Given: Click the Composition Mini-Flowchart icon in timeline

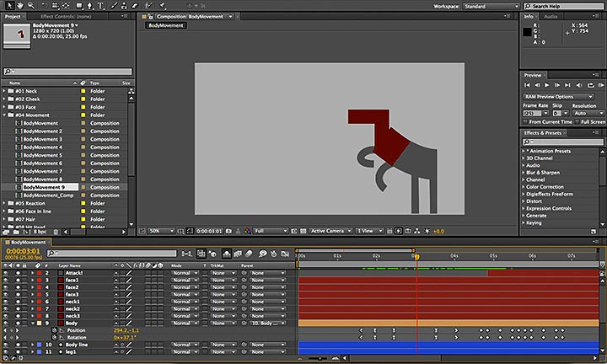Looking at the screenshot, I should pyautogui.click(x=187, y=254).
